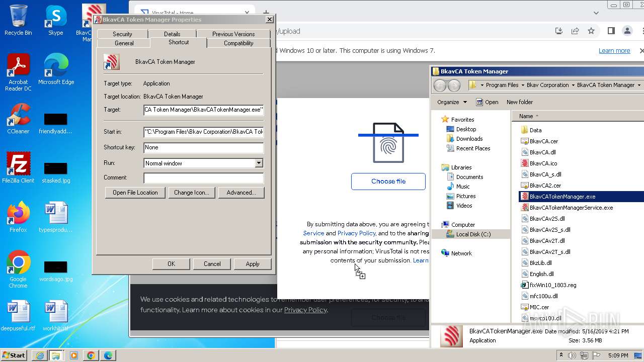
Task: Click the Chrome bookmark star icon
Action: click(591, 31)
